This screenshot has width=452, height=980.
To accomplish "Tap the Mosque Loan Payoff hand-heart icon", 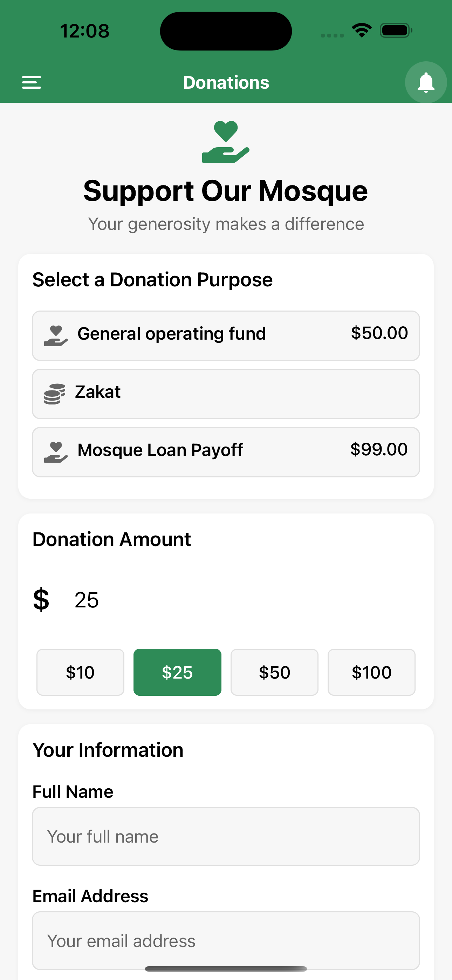I will coord(56,452).
